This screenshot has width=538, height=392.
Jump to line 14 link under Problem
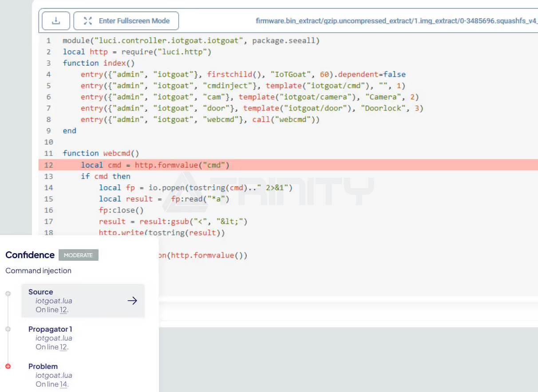[x=63, y=384]
